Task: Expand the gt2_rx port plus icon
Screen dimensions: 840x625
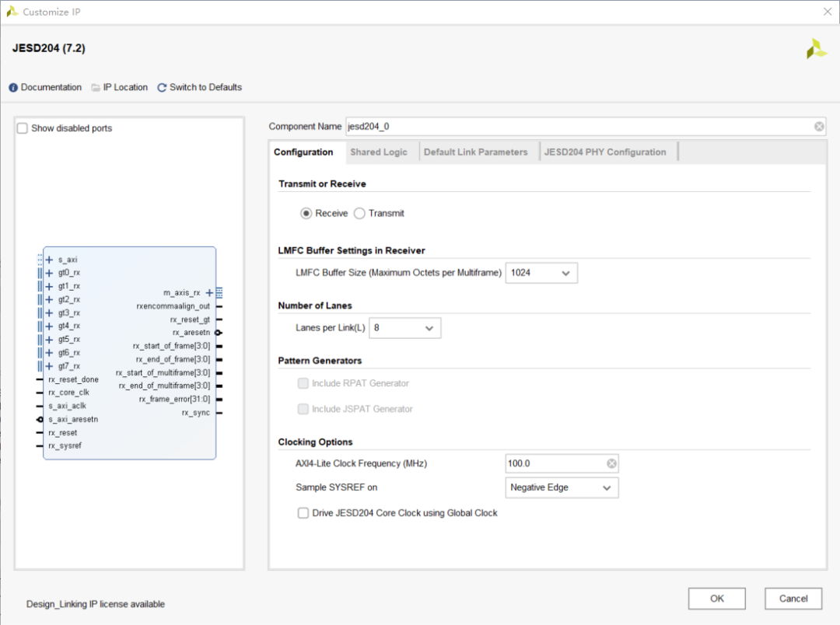Action: point(49,300)
